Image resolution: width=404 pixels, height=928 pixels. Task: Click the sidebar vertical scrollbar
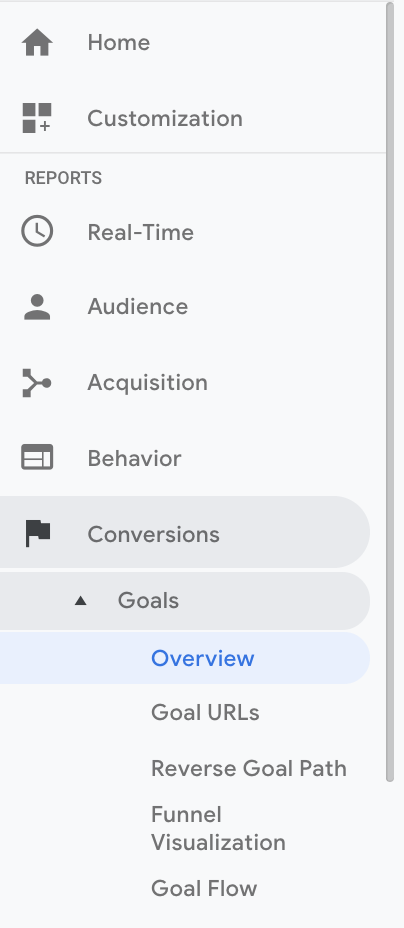[x=390, y=392]
